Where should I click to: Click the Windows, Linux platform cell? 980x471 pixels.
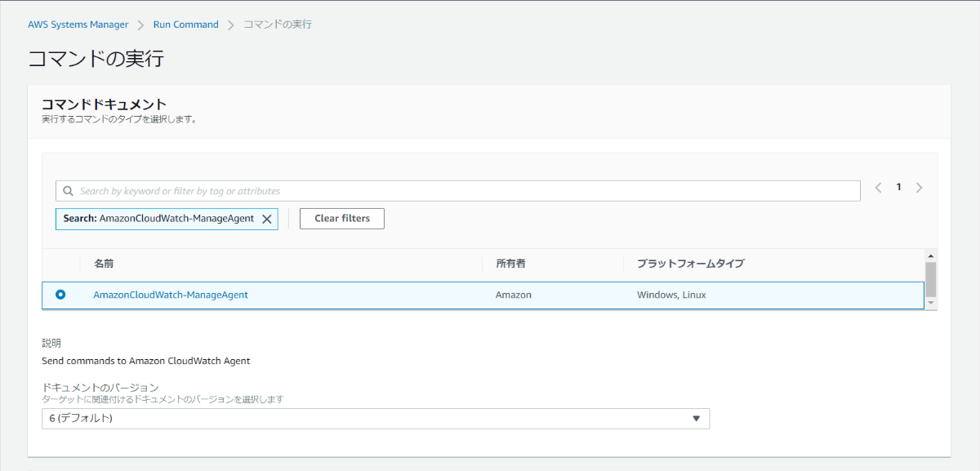pyautogui.click(x=671, y=295)
